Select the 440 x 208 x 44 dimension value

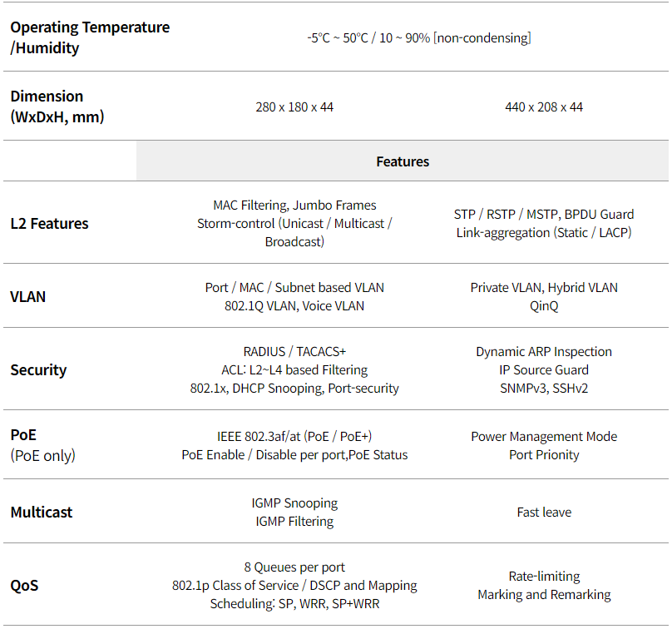(544, 107)
